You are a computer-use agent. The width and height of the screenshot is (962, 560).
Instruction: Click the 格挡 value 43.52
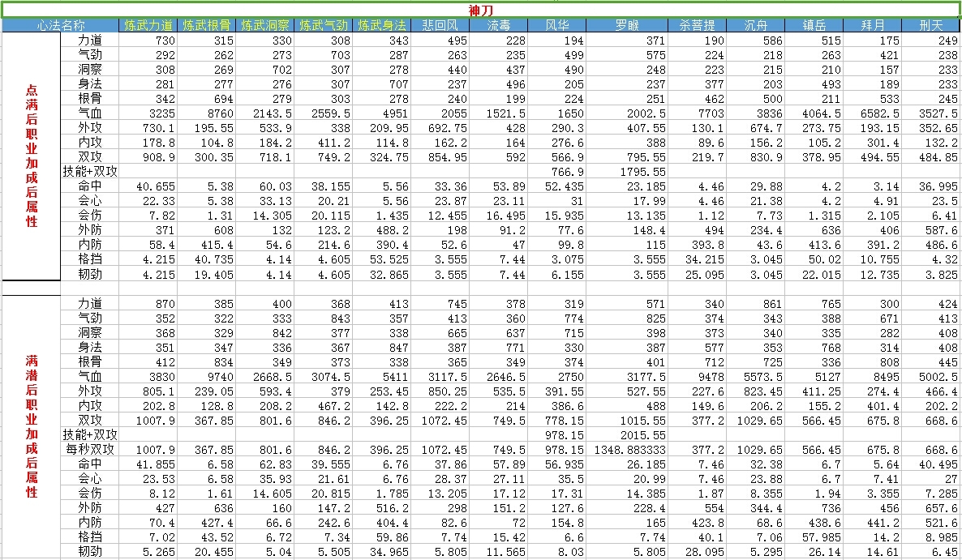(206, 536)
